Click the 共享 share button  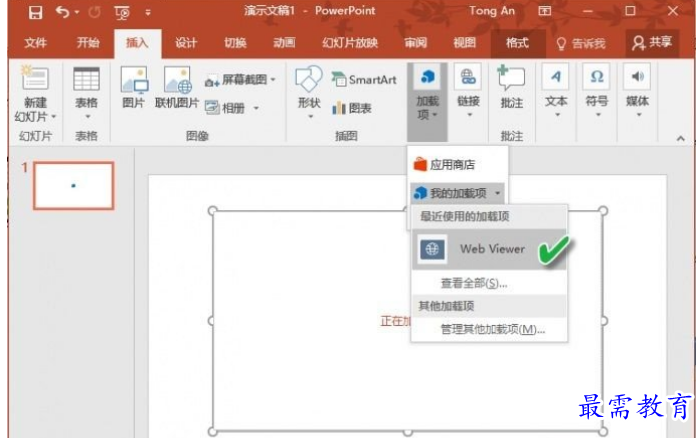(x=652, y=43)
